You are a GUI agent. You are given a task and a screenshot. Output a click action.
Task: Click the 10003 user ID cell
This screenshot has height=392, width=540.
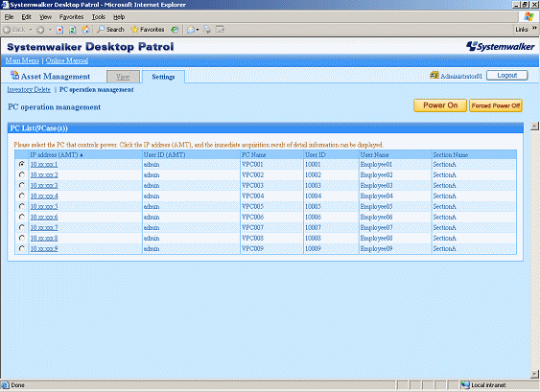click(313, 186)
